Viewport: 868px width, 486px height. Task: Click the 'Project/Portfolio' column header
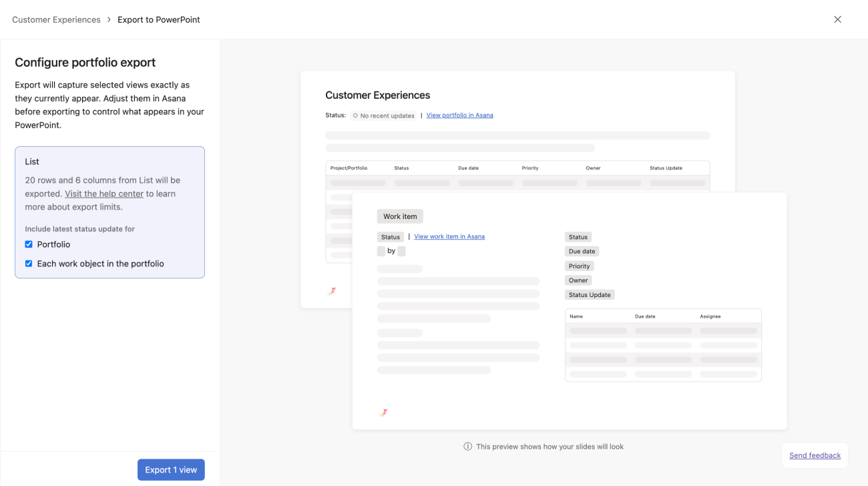pyautogui.click(x=348, y=168)
